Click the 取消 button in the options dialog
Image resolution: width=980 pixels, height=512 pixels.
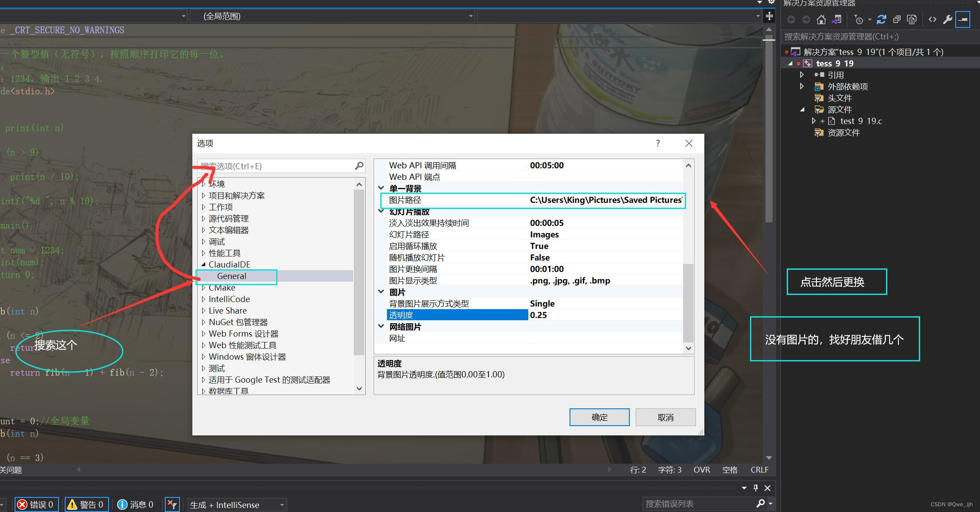[665, 417]
